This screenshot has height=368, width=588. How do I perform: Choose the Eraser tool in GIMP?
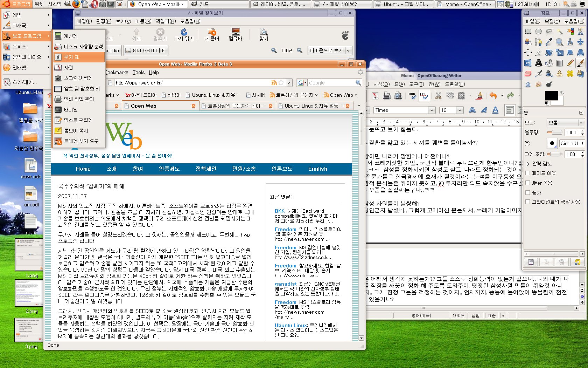pyautogui.click(x=528, y=74)
